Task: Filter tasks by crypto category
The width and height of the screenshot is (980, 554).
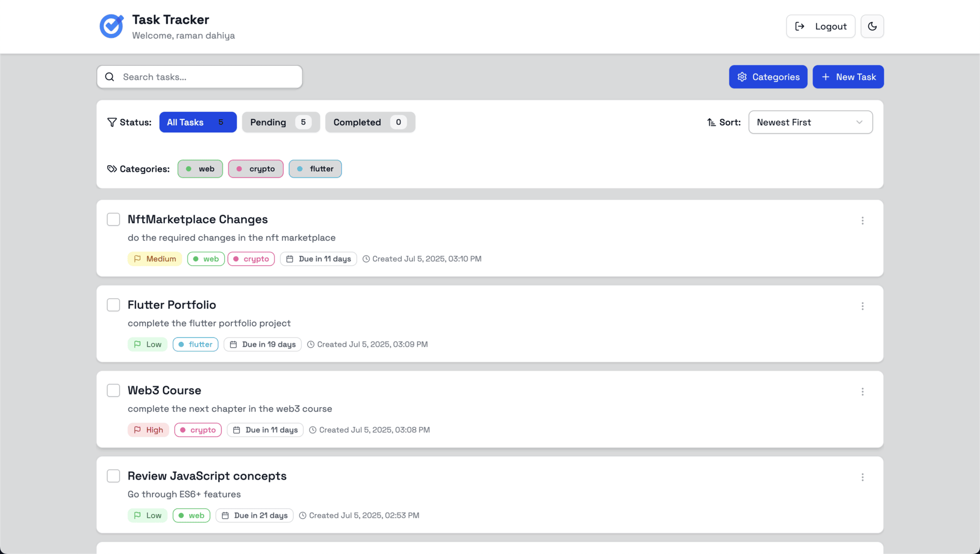Action: pos(256,169)
